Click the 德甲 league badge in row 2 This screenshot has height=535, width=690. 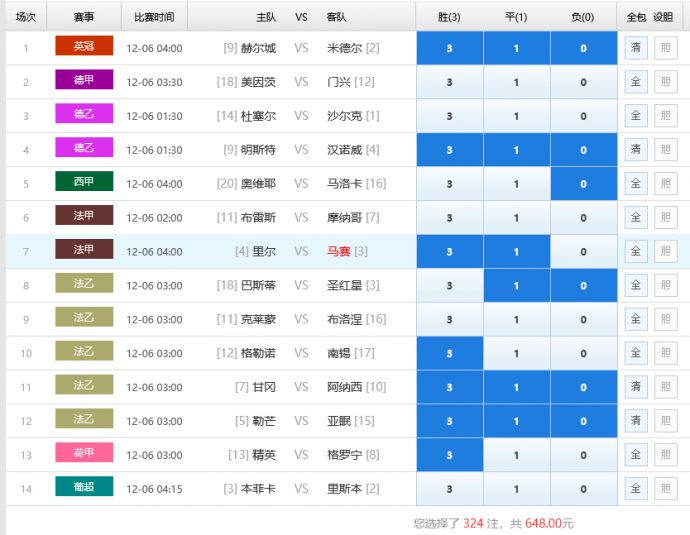84,81
